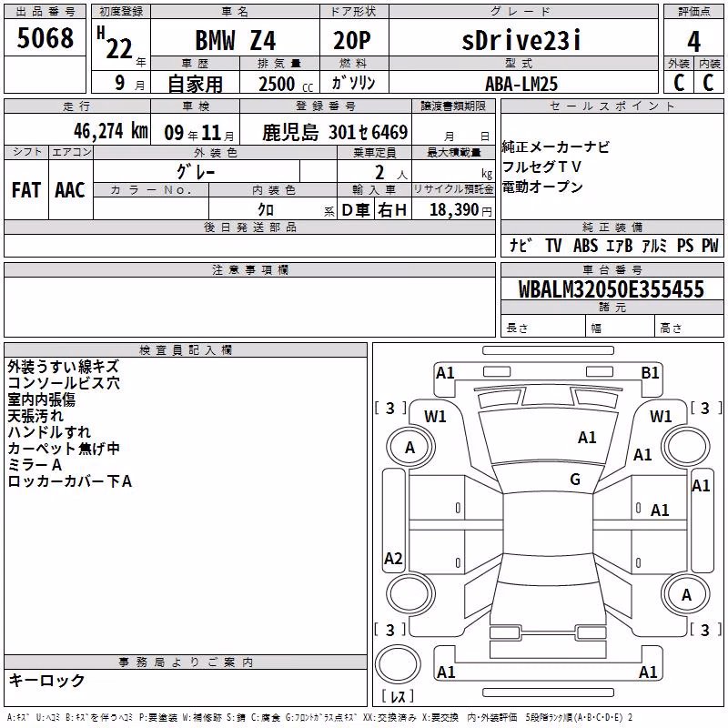Select model code ABA-LM25
The width and height of the screenshot is (728, 728).
pos(521,84)
